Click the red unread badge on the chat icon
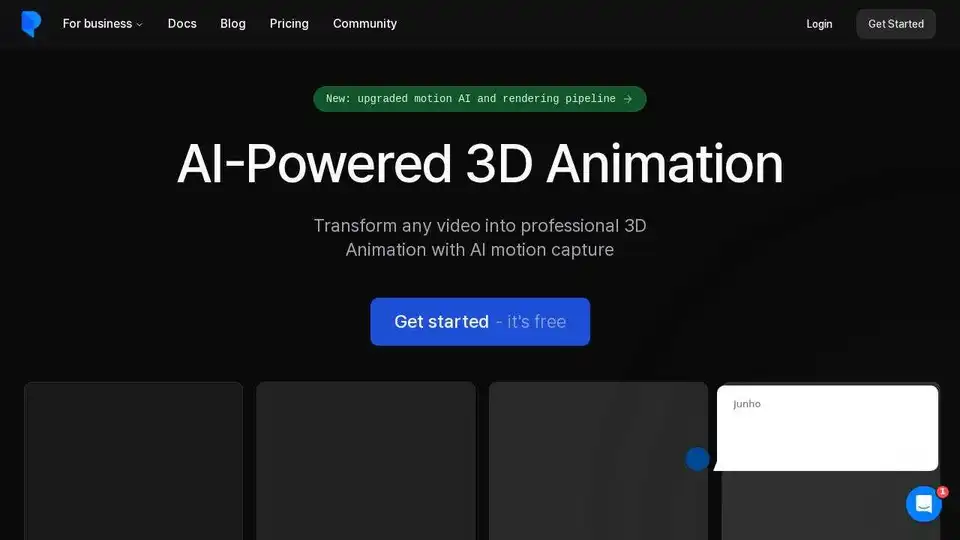 (942, 492)
